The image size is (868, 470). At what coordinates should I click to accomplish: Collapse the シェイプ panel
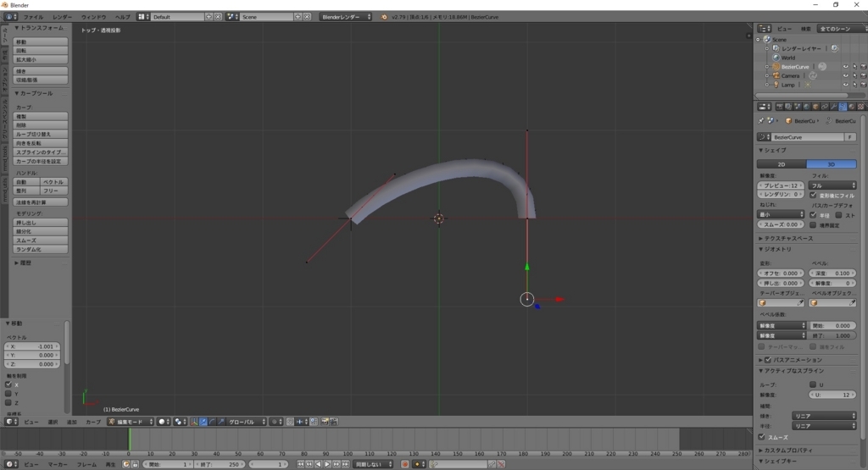coord(773,151)
